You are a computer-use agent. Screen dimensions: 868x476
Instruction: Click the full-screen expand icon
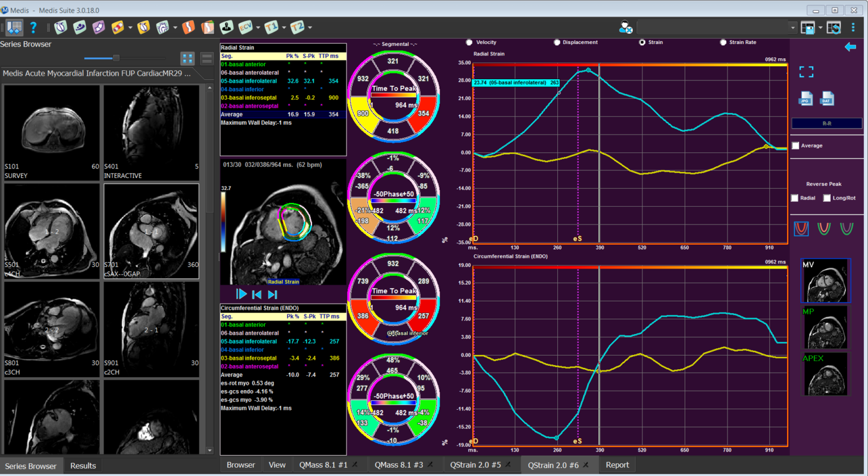coord(806,72)
